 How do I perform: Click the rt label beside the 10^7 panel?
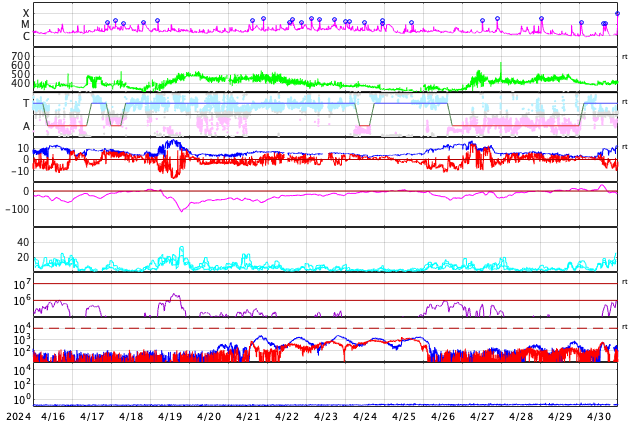pyautogui.click(x=625, y=281)
